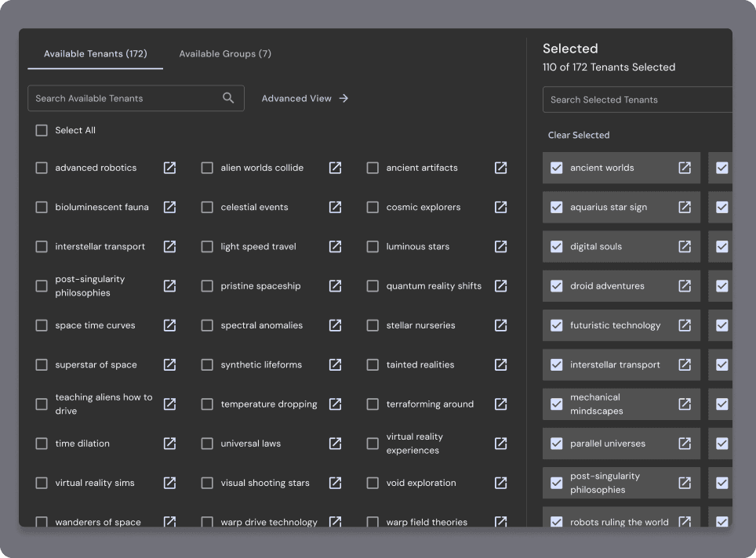This screenshot has width=756, height=558.
Task: Uncheck the mechanical mindscapes checkbox
Action: tap(556, 404)
